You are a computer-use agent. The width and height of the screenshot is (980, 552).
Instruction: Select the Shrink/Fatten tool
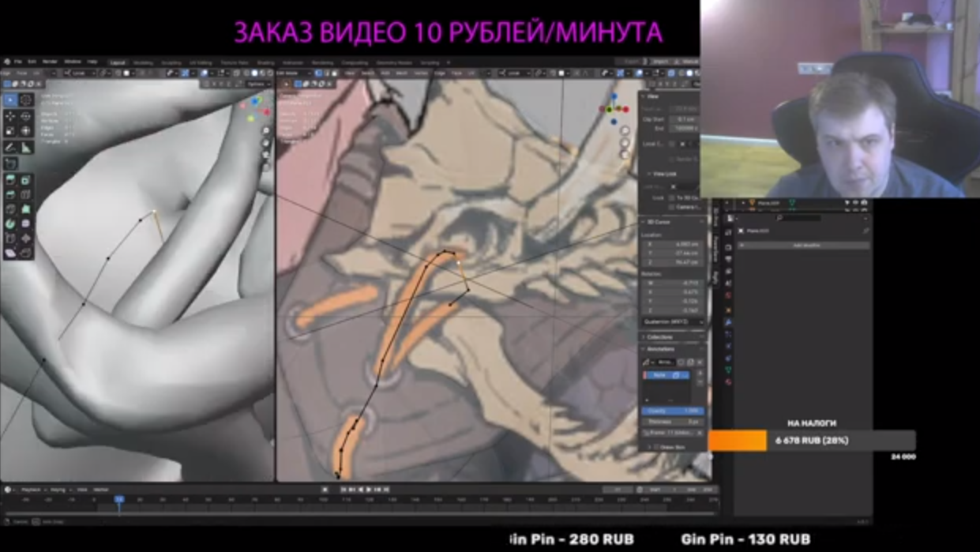coord(25,238)
